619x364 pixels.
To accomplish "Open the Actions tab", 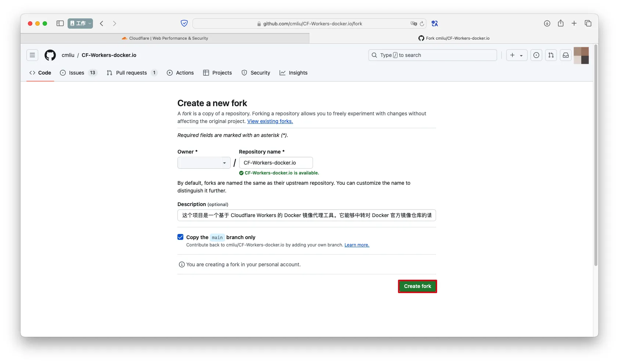I will tap(180, 73).
